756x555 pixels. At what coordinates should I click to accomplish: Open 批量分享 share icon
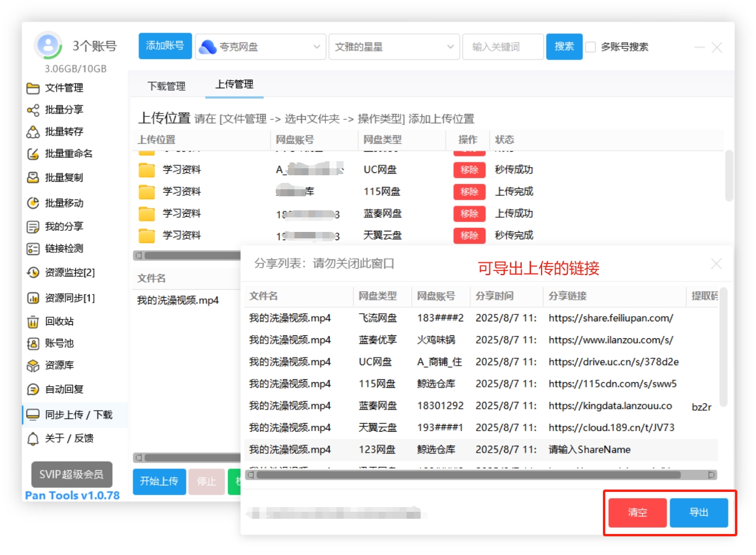[x=33, y=110]
